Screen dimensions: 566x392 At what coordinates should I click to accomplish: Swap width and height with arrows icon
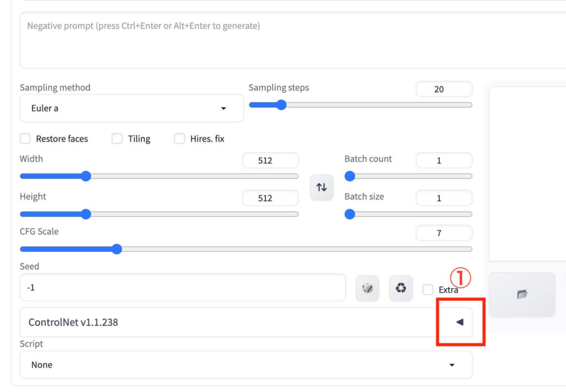click(321, 187)
